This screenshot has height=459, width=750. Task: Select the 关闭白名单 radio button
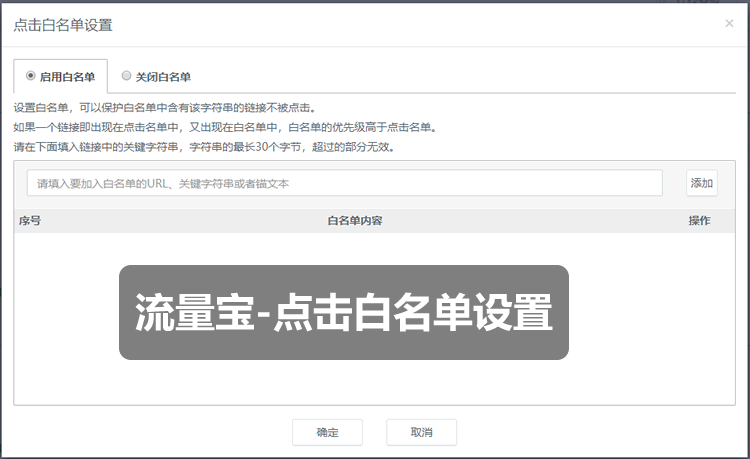click(126, 76)
